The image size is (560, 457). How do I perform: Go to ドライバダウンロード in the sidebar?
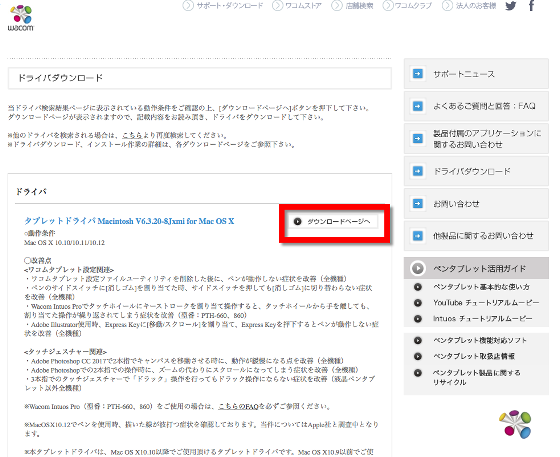pyautogui.click(x=476, y=171)
